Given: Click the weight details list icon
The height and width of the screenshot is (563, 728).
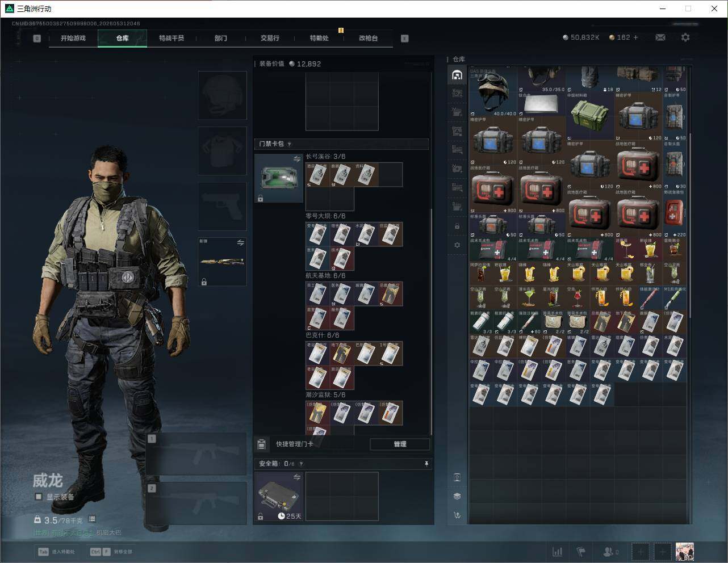Looking at the screenshot, I should coord(92,519).
